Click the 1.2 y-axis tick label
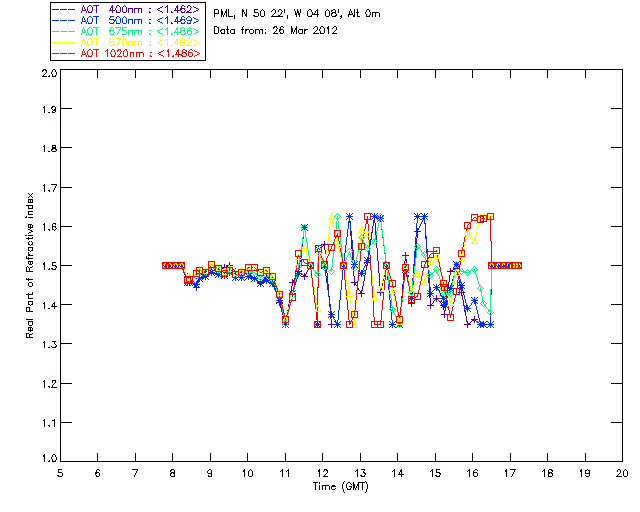This screenshot has height=512, width=640. coord(49,384)
